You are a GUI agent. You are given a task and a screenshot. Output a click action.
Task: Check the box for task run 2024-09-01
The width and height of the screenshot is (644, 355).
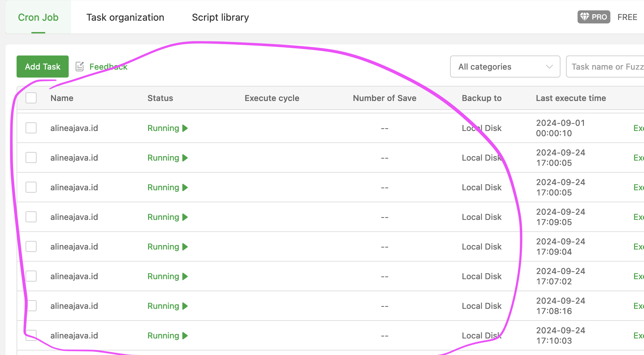31,128
